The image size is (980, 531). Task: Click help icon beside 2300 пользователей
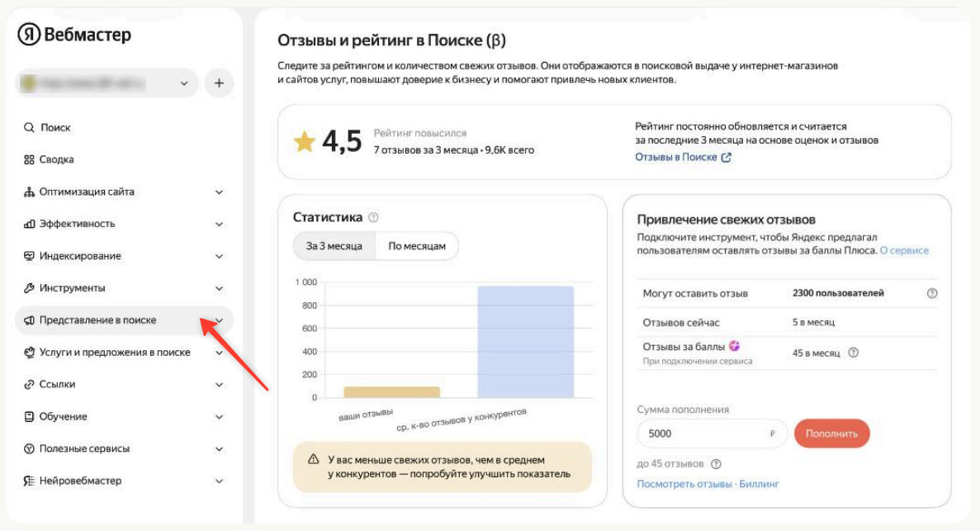(x=932, y=293)
